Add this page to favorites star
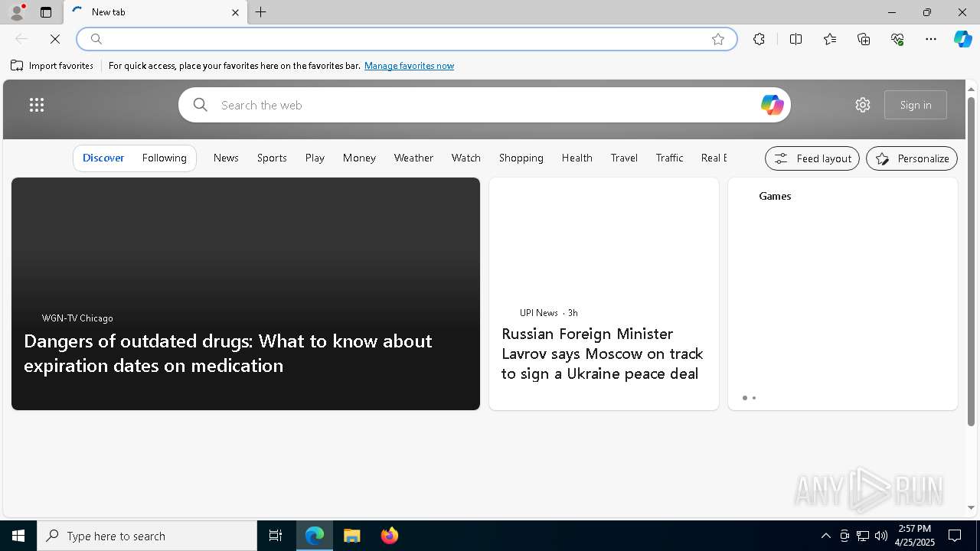The image size is (980, 551). coord(718,39)
